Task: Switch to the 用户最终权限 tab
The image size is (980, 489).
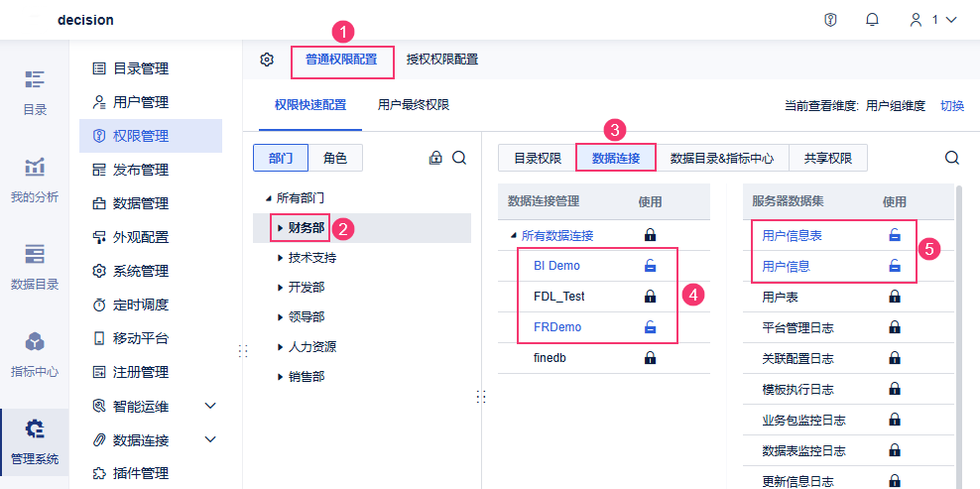Action: tap(414, 105)
